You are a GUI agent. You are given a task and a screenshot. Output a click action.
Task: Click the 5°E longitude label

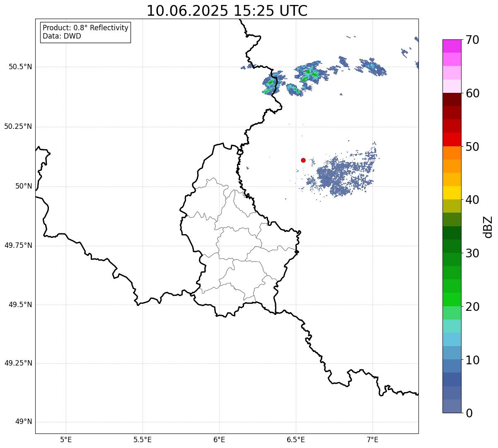coord(66,440)
